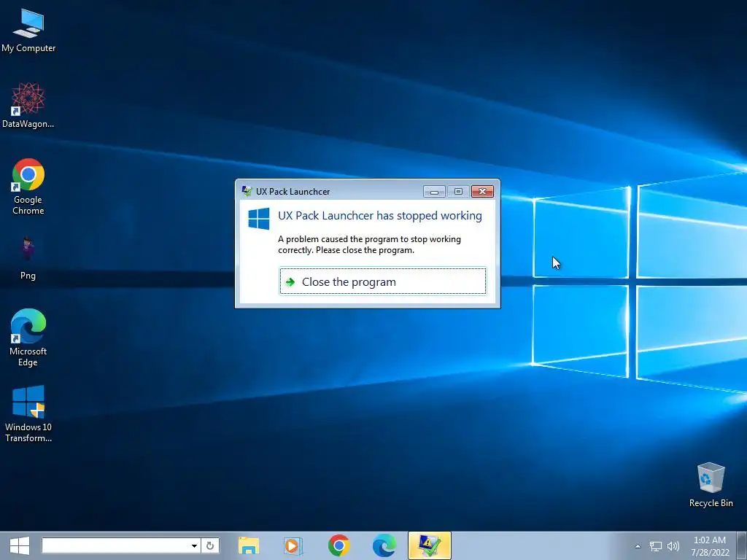Select the Png desktop file icon

point(28,257)
